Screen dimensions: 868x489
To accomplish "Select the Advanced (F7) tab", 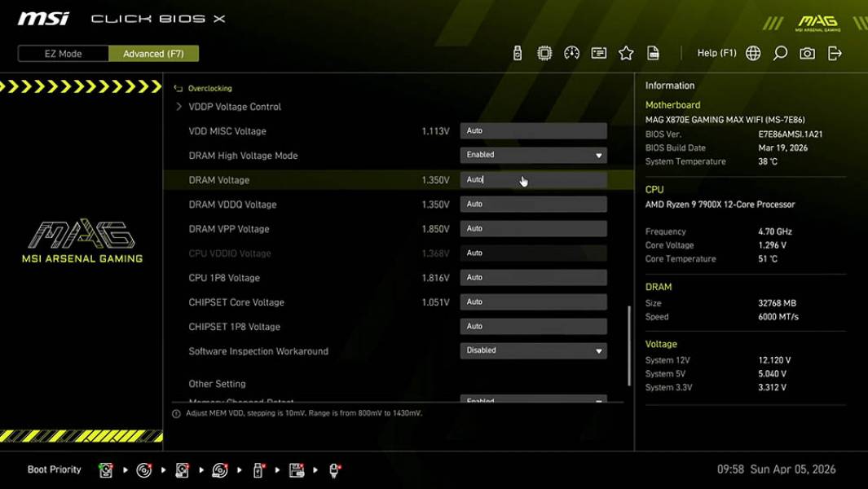I will [154, 53].
